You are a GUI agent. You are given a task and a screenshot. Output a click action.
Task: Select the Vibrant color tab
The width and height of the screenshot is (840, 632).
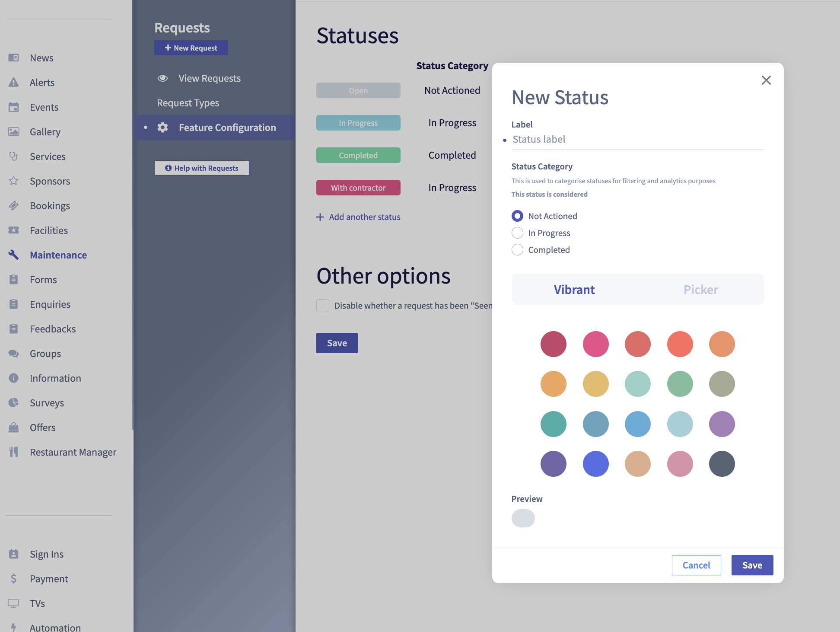coord(574,290)
